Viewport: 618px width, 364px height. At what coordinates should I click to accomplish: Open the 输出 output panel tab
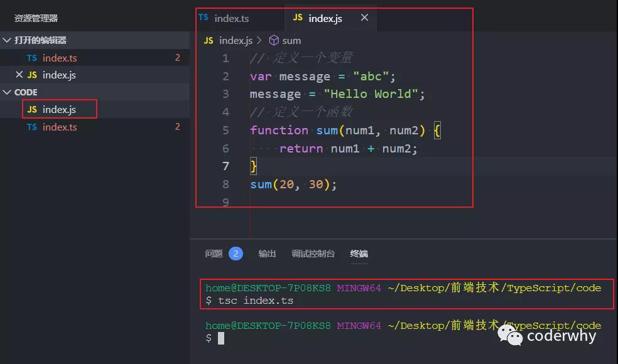coord(267,254)
